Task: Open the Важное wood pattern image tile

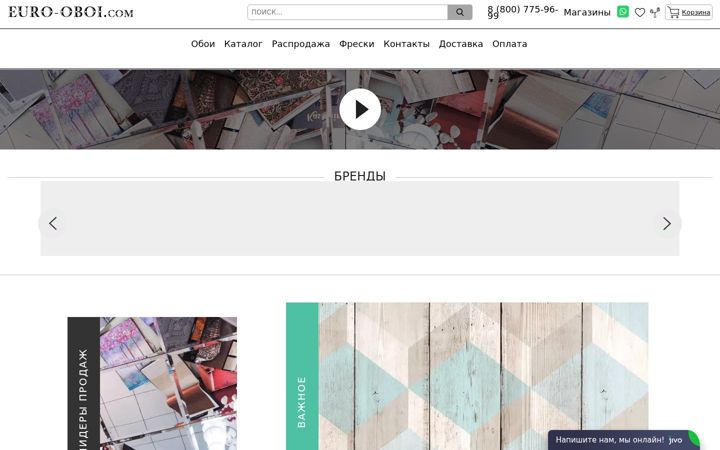Action: click(467, 376)
